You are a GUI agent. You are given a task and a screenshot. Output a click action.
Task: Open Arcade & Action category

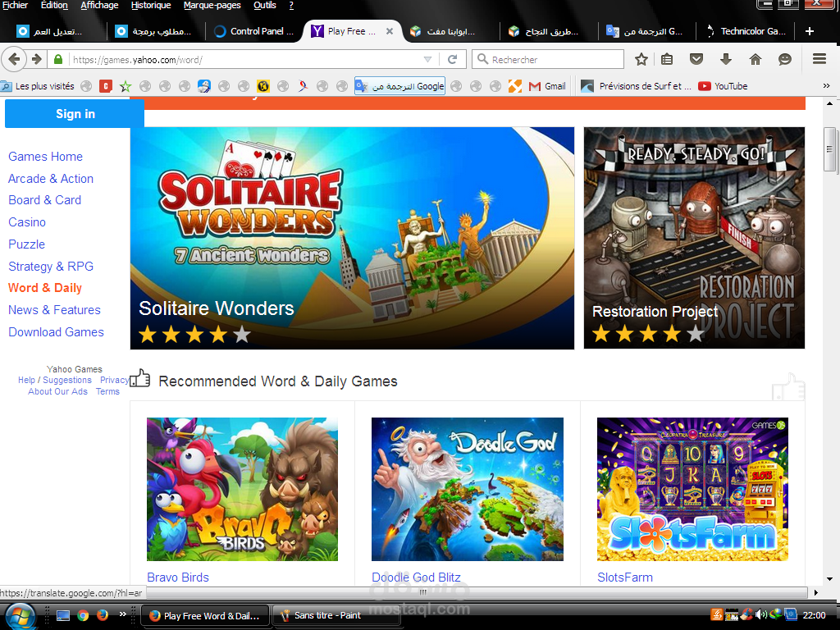click(51, 178)
